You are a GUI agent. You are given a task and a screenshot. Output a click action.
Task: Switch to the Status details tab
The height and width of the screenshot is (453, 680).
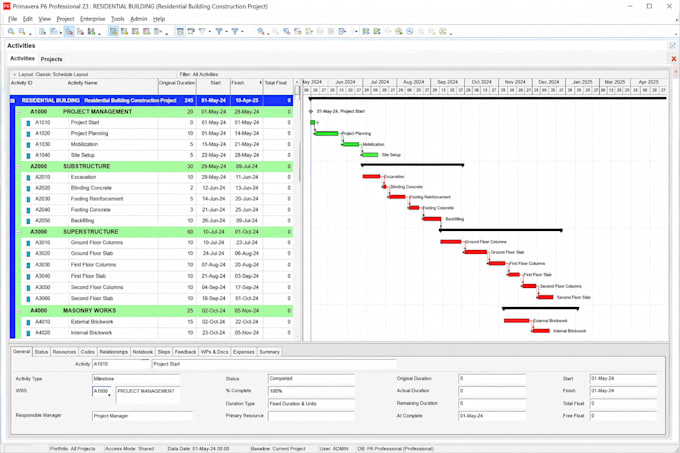[x=41, y=352]
